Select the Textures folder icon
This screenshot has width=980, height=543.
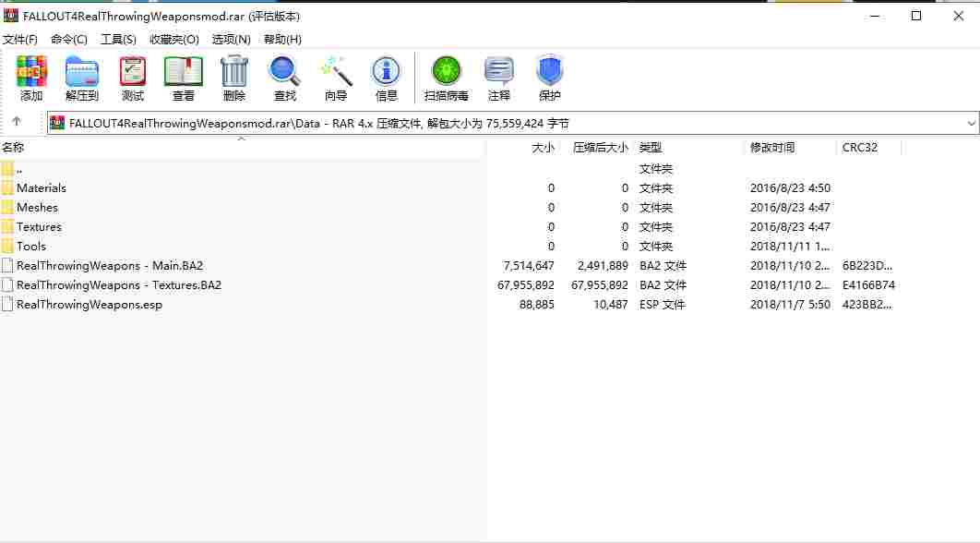[7, 226]
